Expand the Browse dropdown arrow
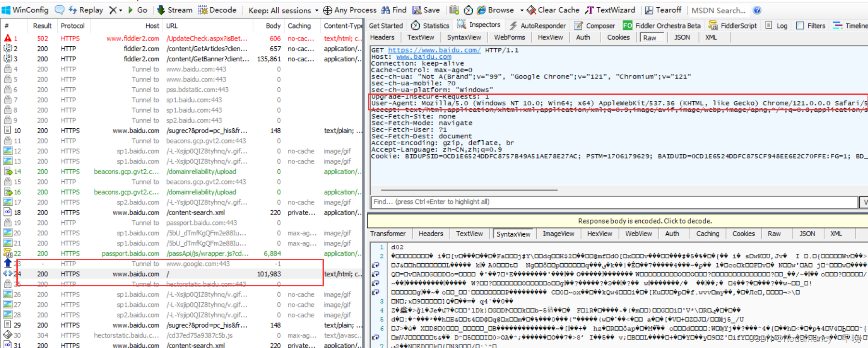 point(521,10)
